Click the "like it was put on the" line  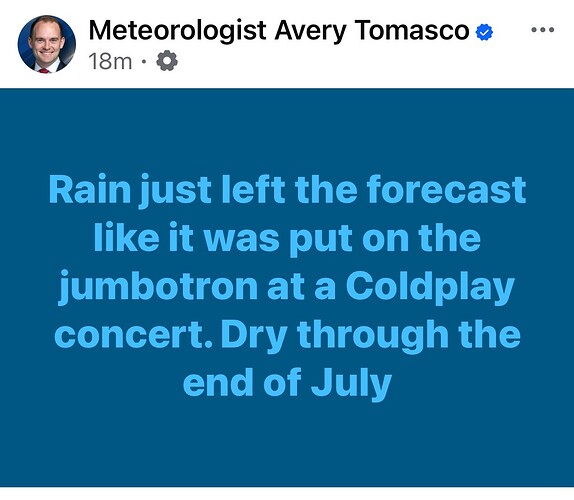[x=287, y=238]
